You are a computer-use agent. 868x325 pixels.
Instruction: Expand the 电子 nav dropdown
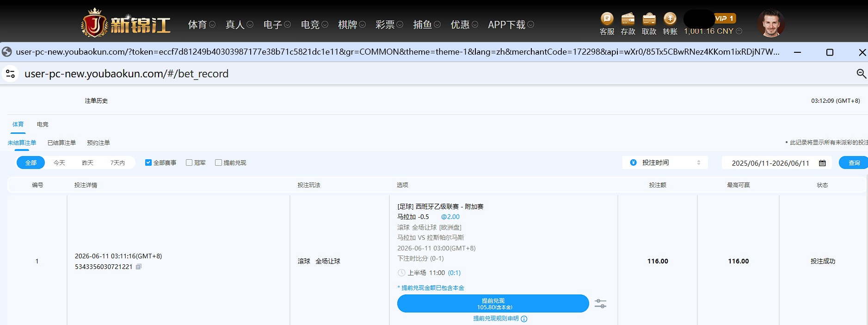[x=287, y=25]
